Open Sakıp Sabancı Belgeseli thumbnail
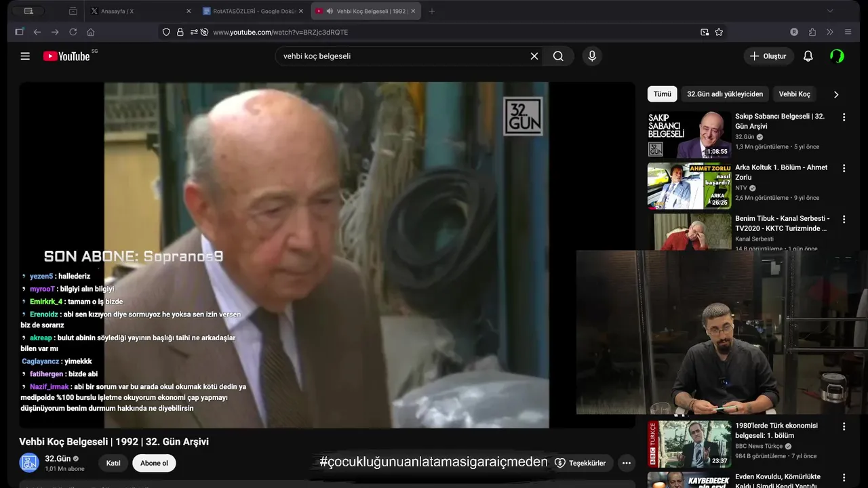The image size is (868, 488). pyautogui.click(x=689, y=134)
